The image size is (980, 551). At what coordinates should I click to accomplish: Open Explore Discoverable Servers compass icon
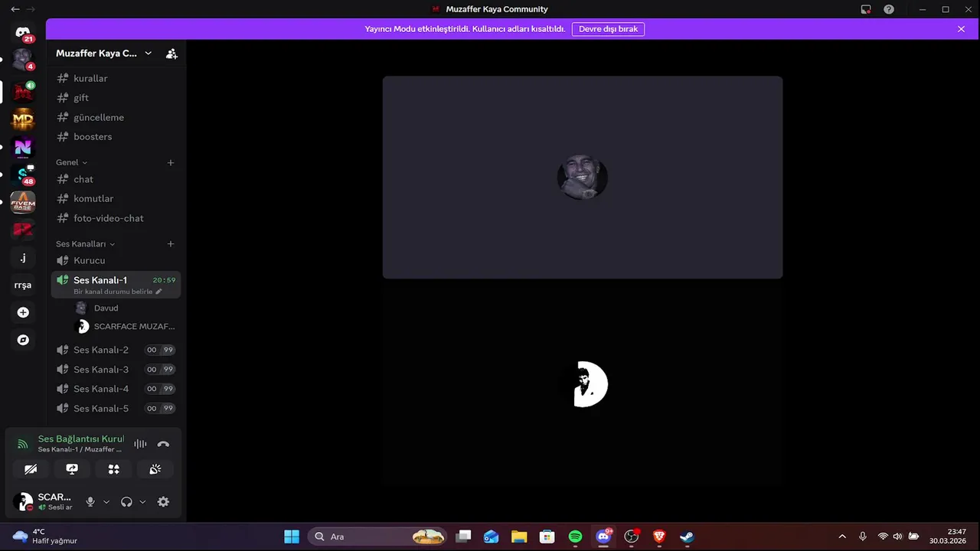(x=23, y=340)
